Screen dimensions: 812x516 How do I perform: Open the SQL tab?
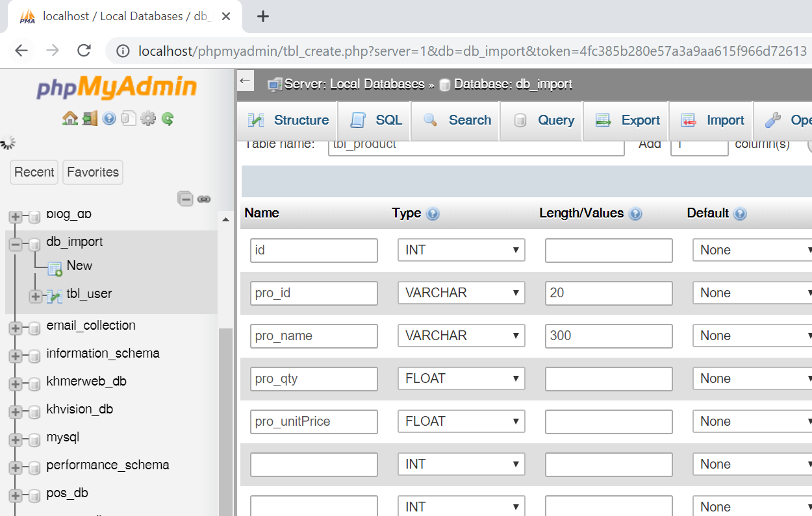pyautogui.click(x=375, y=120)
